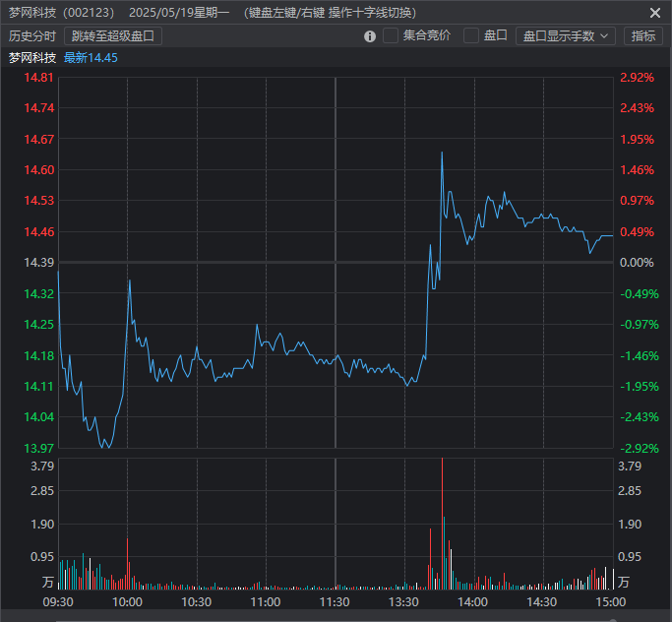The width and height of the screenshot is (672, 622).
Task: Click the price line's highest afternoon peak
Action: 442,154
